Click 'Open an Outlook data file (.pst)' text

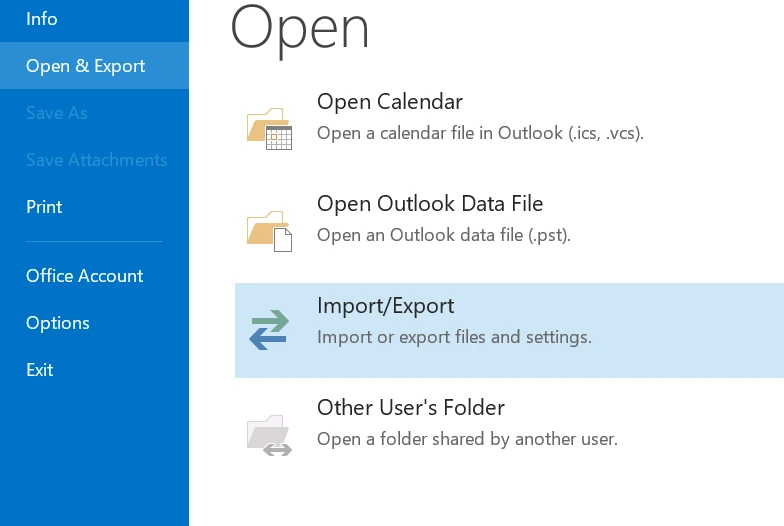[444, 236]
